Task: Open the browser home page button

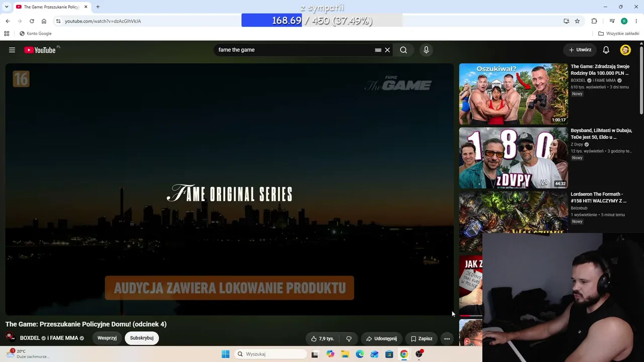Action: (44, 21)
